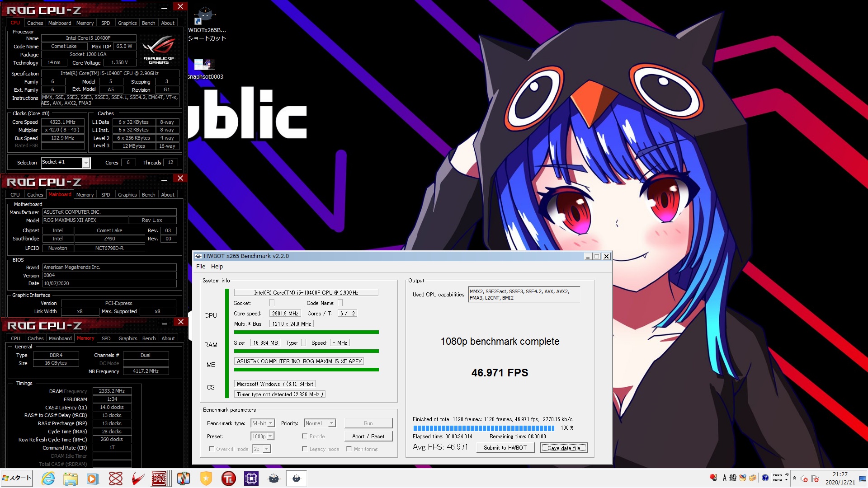
Task: Toggle the Pmode checkbox
Action: click(x=305, y=436)
